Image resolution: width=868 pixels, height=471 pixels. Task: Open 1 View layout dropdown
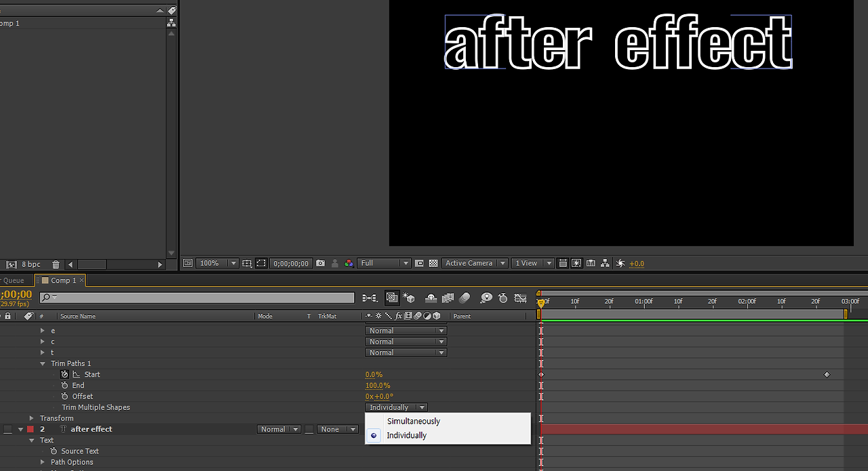point(534,263)
